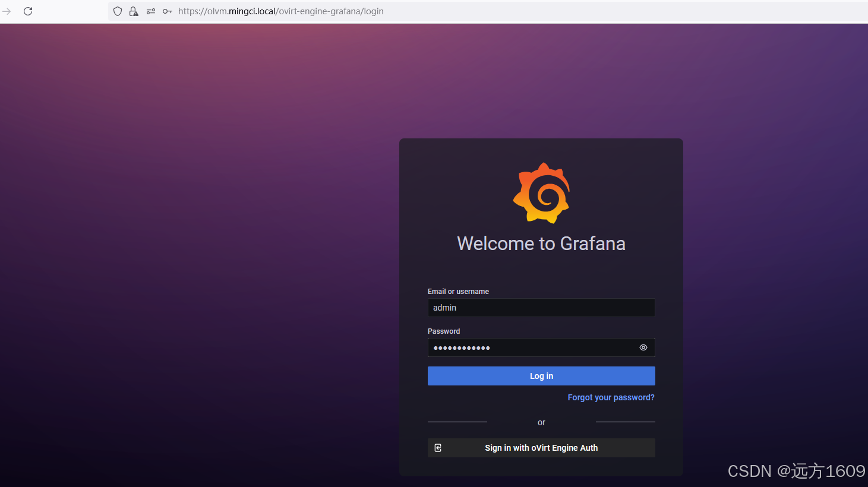This screenshot has width=868, height=487.
Task: Click the oVirt sign-in arrow icon
Action: coord(438,448)
